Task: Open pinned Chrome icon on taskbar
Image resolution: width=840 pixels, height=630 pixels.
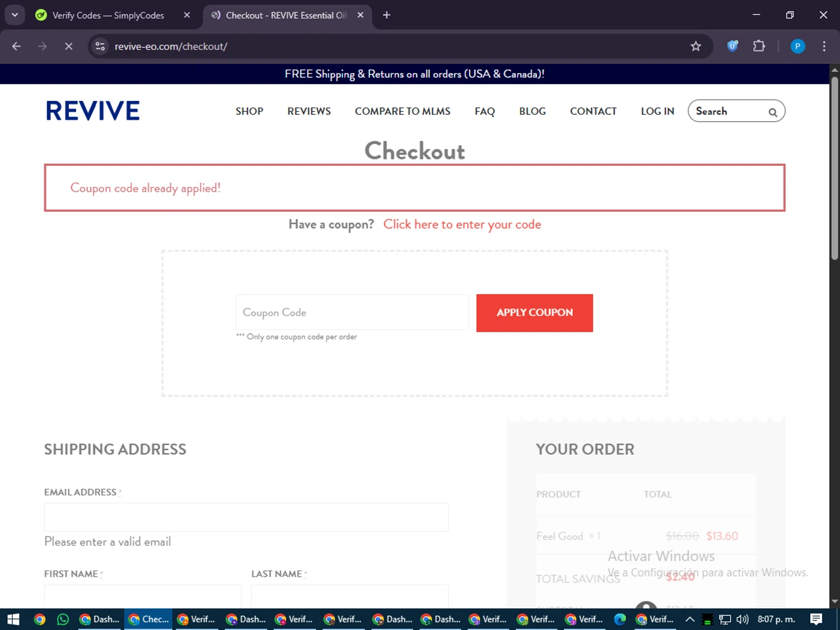Action: pyautogui.click(x=39, y=619)
